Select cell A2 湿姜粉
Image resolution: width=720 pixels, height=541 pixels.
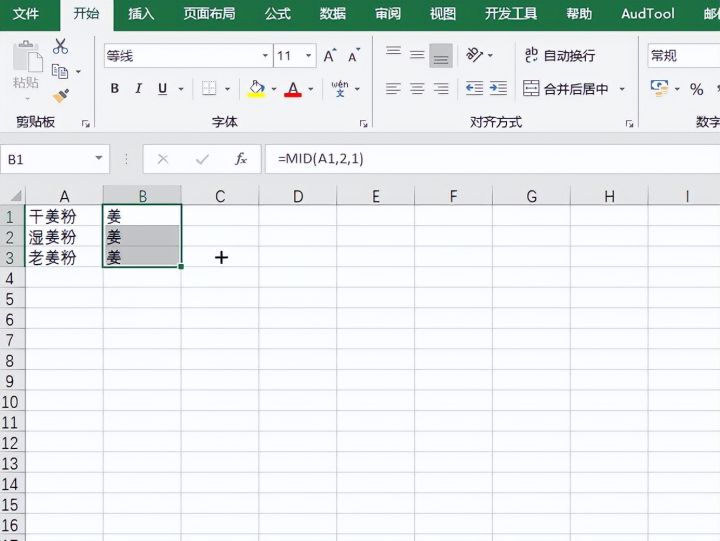click(x=64, y=237)
